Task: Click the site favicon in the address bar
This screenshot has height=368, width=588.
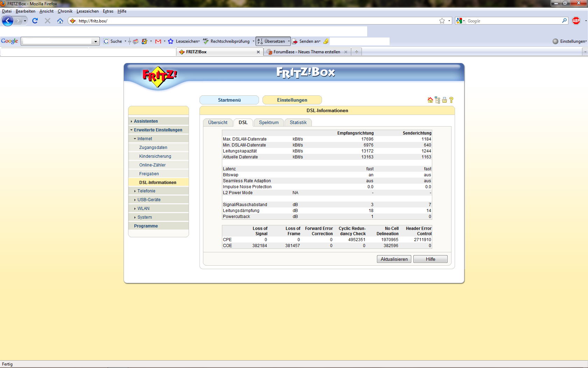Action: click(72, 21)
